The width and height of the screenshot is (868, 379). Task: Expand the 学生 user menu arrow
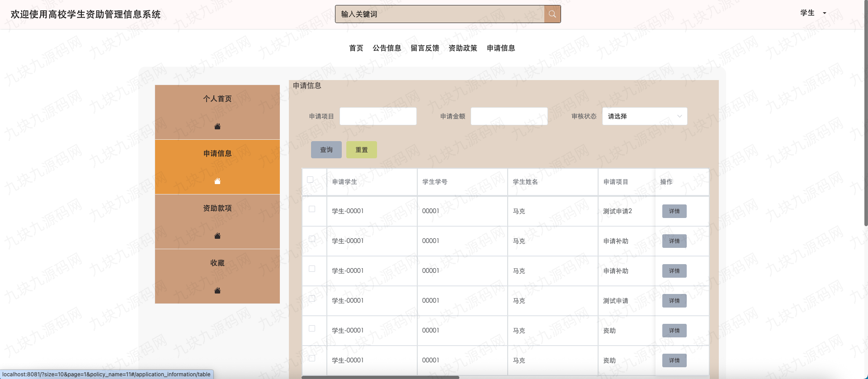point(825,13)
